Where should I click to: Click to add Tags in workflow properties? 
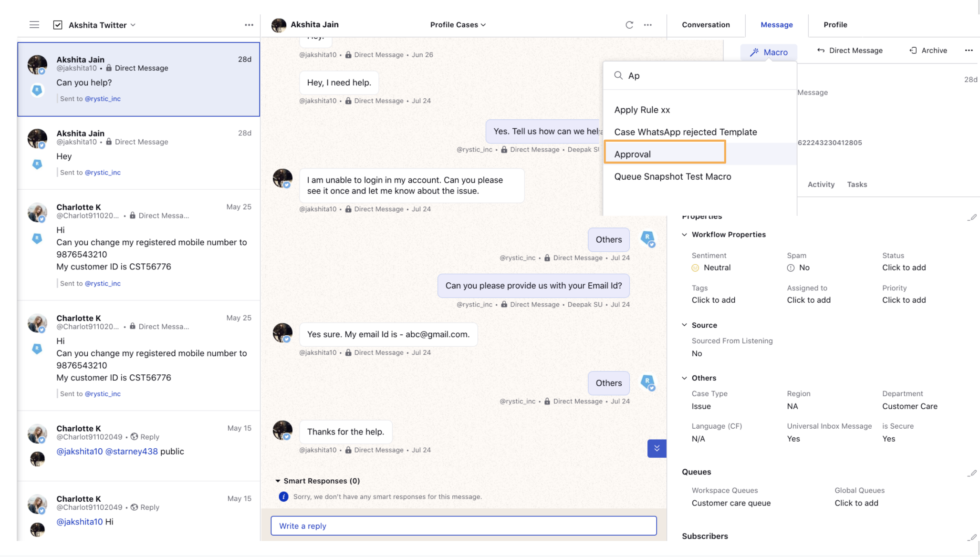(x=713, y=299)
